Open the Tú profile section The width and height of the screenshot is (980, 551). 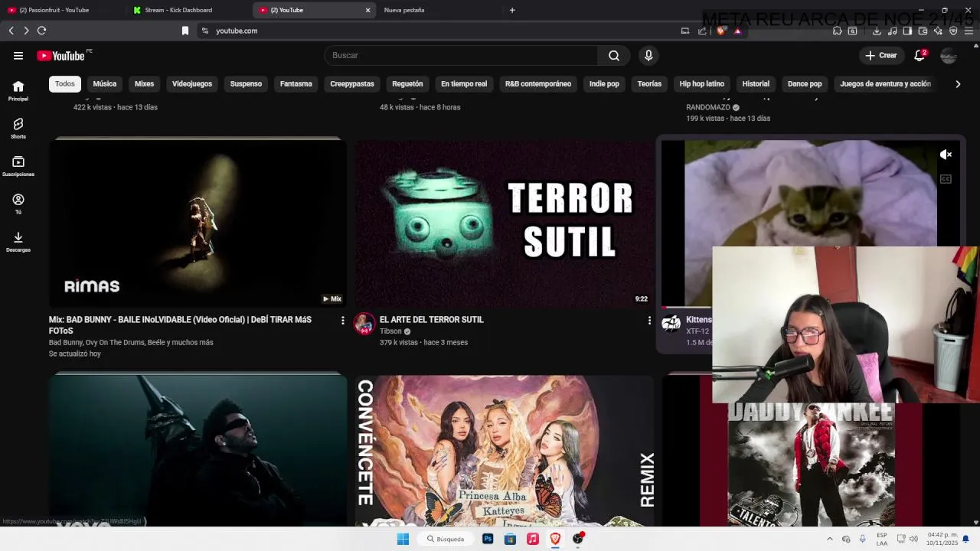pyautogui.click(x=18, y=204)
